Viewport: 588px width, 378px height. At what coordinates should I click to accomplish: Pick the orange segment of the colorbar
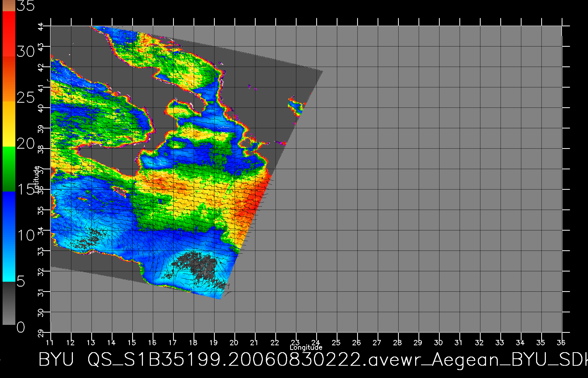pyautogui.click(x=9, y=79)
